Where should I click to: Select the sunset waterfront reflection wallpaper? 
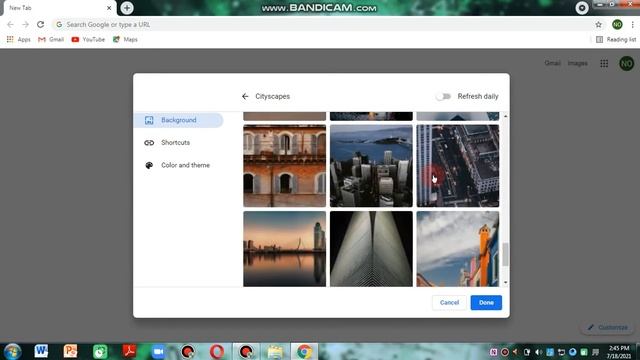[x=284, y=249]
